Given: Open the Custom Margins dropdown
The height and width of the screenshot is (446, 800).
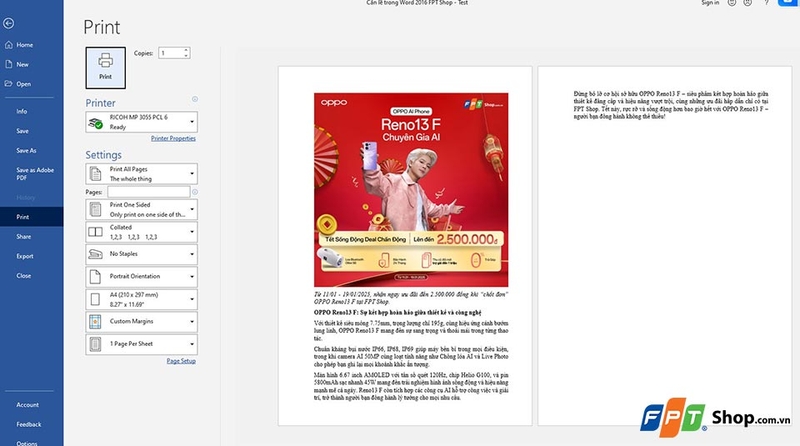Looking at the screenshot, I should pyautogui.click(x=141, y=321).
